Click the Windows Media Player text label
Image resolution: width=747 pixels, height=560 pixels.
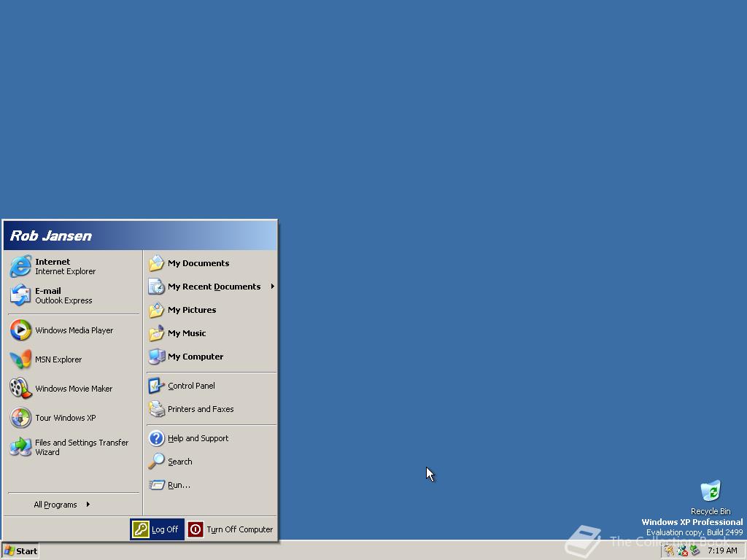(x=74, y=330)
